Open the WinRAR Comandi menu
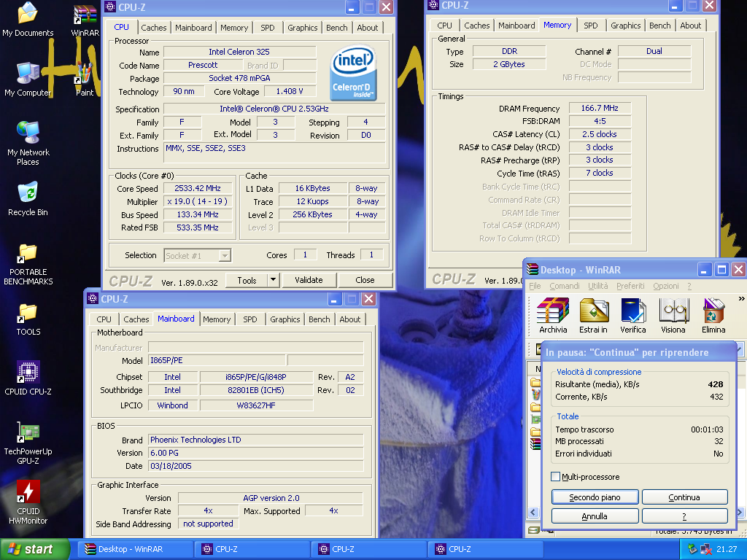Image resolution: width=747 pixels, height=560 pixels. [565, 286]
